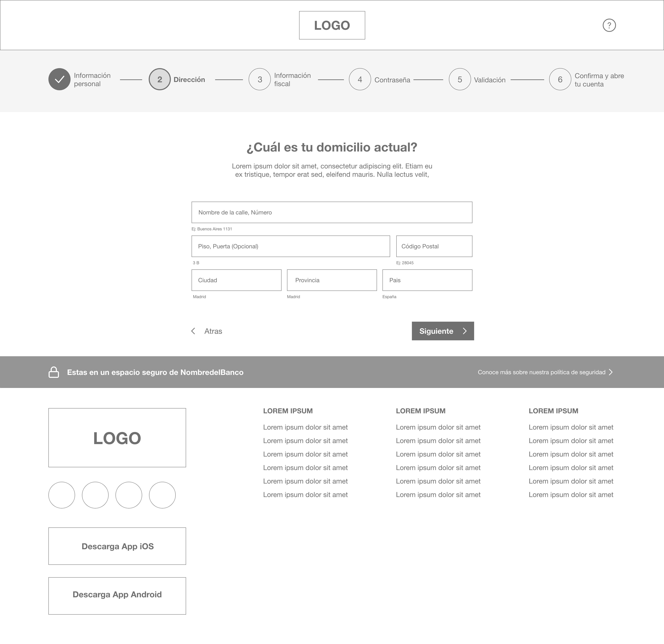The width and height of the screenshot is (664, 644).
Task: Open Confirma y abre tu cuenta step
Action: pos(599,80)
